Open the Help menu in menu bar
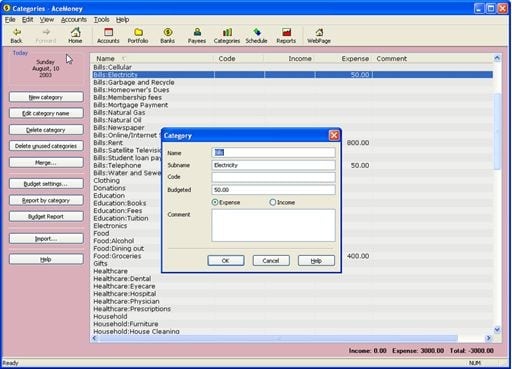 pyautogui.click(x=122, y=20)
